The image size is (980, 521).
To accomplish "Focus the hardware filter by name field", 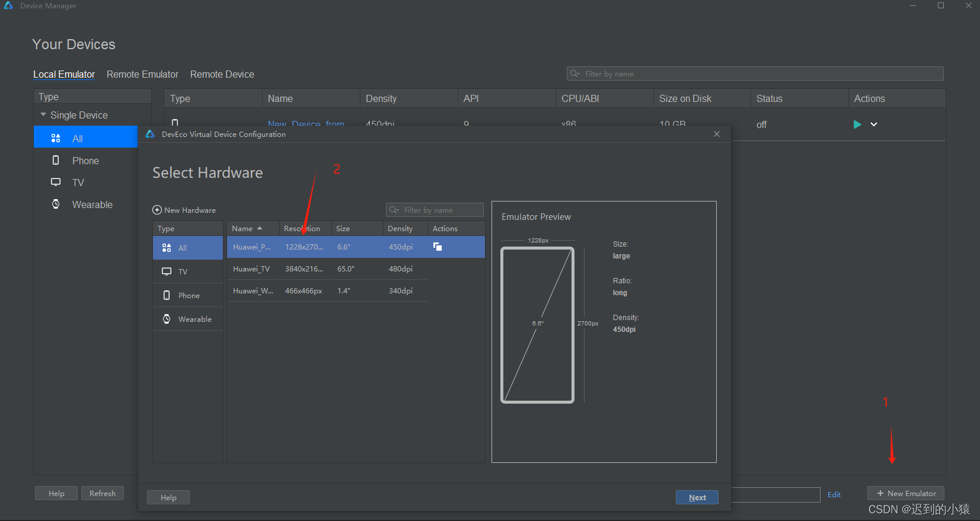I will (435, 210).
